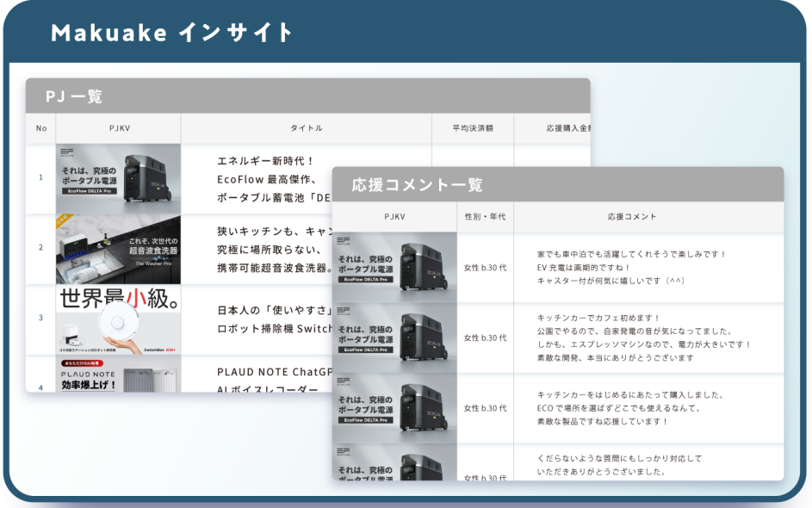This screenshot has height=508, width=812.
Task: Click PJKV column header in 応援コメント一覧
Action: pyautogui.click(x=394, y=217)
